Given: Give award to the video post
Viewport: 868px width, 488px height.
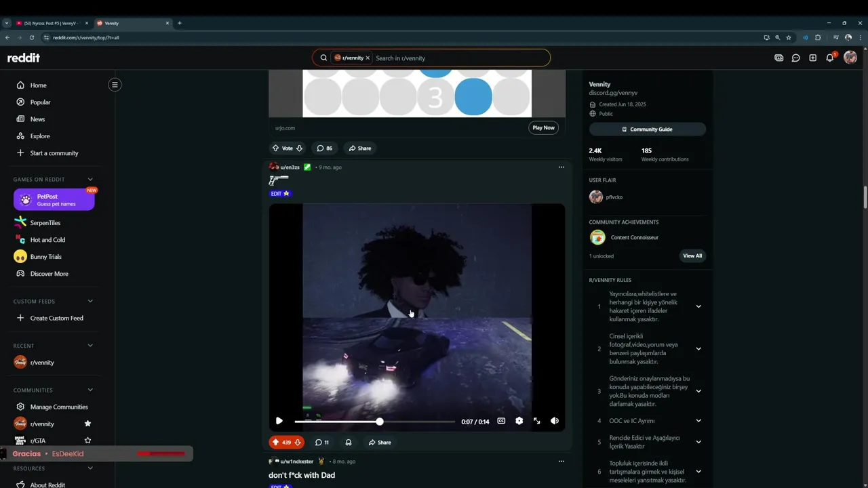Looking at the screenshot, I should [349, 443].
